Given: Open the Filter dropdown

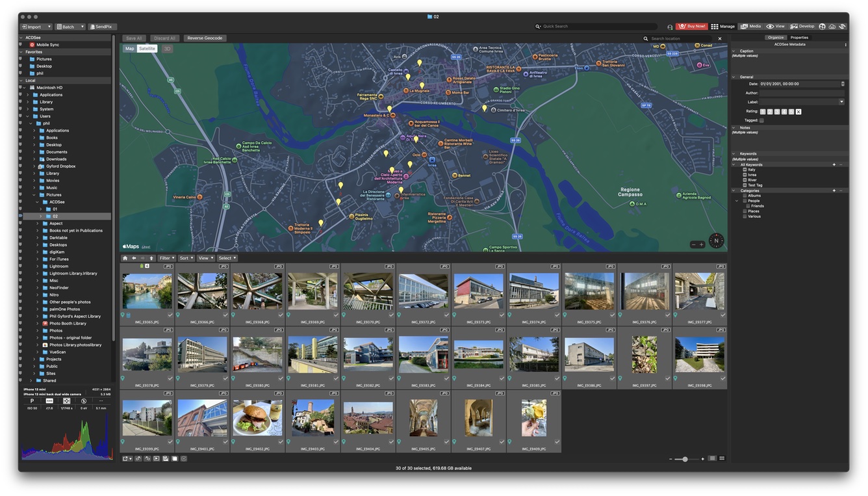Looking at the screenshot, I should 167,258.
